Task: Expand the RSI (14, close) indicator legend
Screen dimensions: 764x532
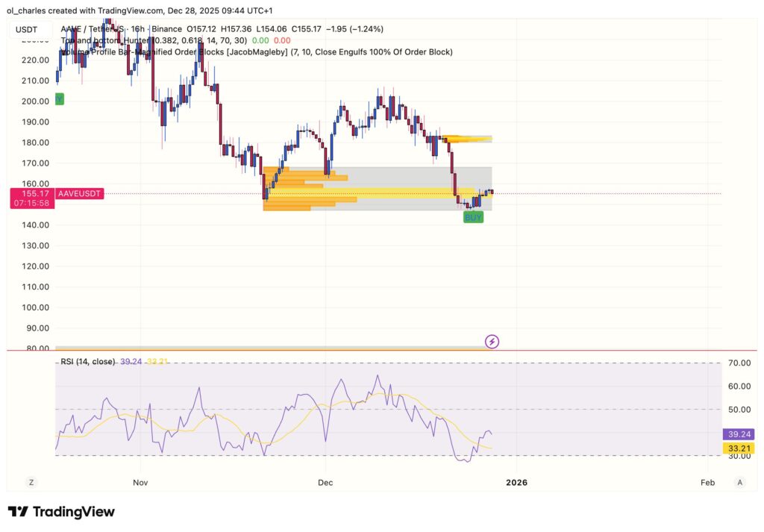Action: [87, 362]
